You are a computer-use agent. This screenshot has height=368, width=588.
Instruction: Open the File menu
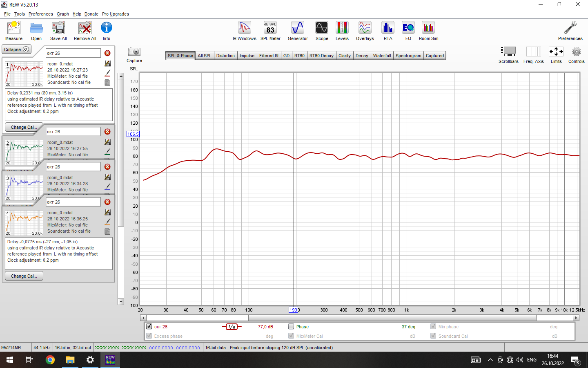pyautogui.click(x=7, y=14)
